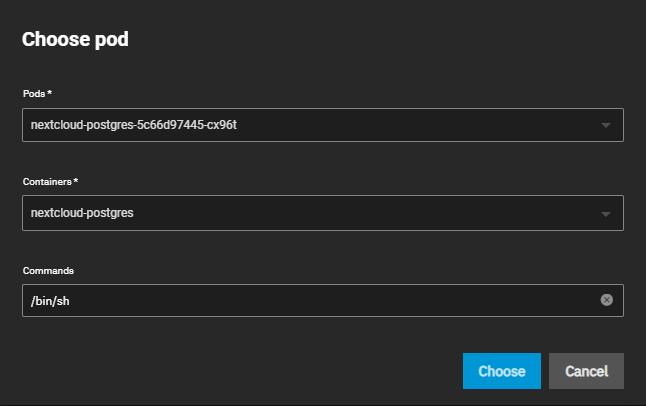The image size is (646, 406).
Task: Cancel the Choose pod dialog
Action: 586,371
